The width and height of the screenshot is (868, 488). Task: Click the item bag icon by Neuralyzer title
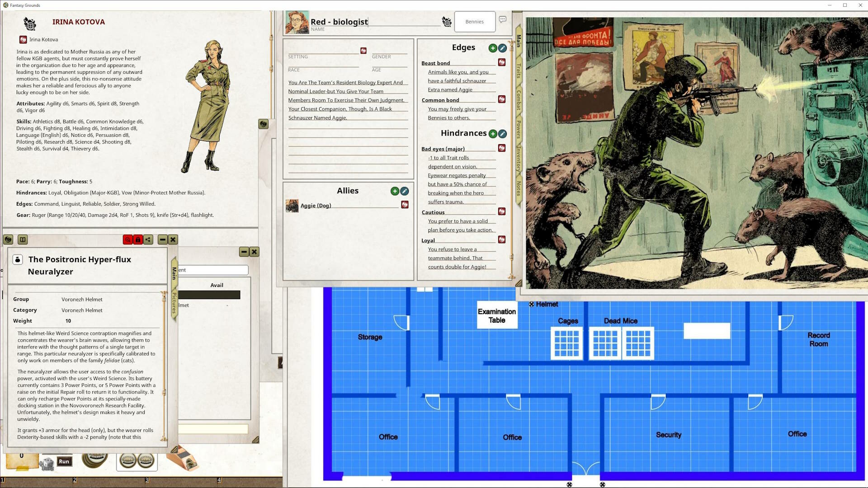coord(18,259)
